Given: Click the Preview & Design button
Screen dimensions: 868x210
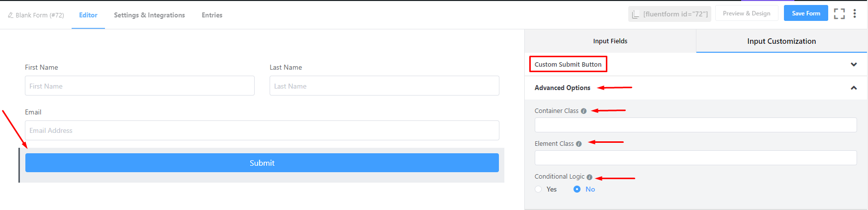Looking at the screenshot, I should click(746, 13).
